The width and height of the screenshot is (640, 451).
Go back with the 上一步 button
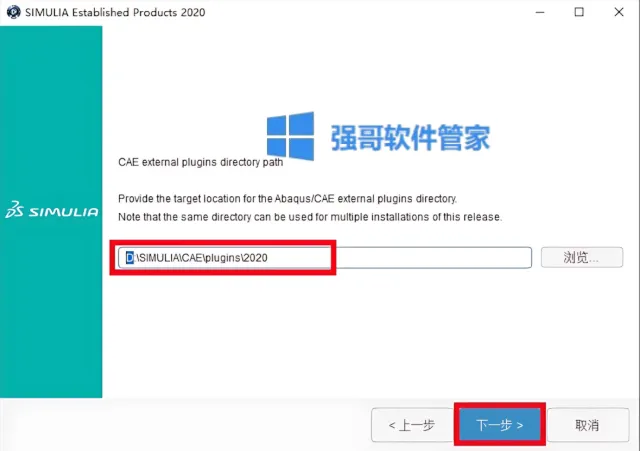click(412, 425)
